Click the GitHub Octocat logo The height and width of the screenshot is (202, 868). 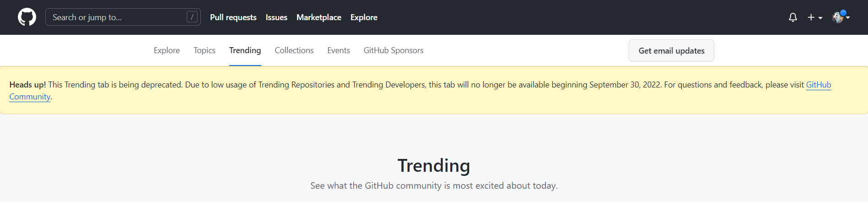coord(27,17)
